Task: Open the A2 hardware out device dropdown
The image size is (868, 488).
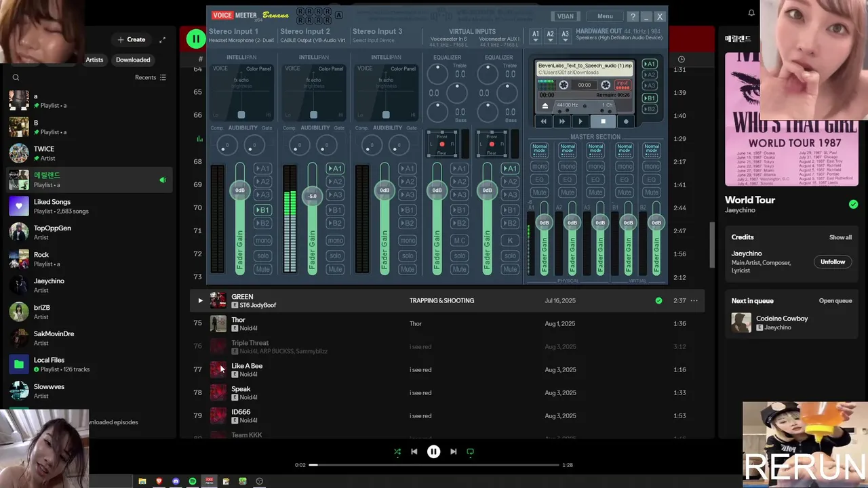Action: 550,36
